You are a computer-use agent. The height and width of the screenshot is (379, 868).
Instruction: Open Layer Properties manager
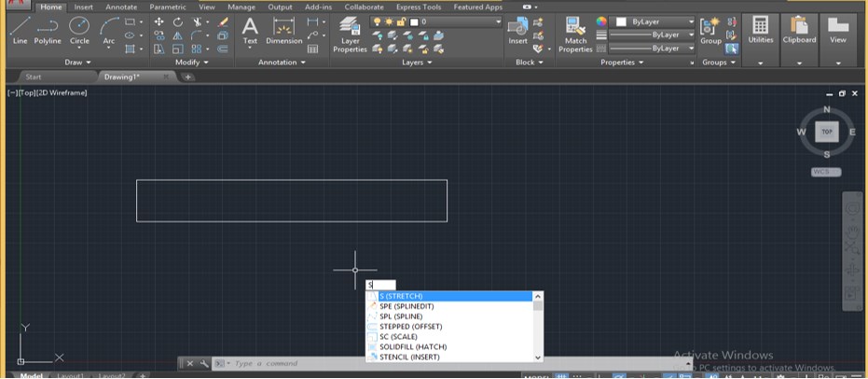click(351, 33)
